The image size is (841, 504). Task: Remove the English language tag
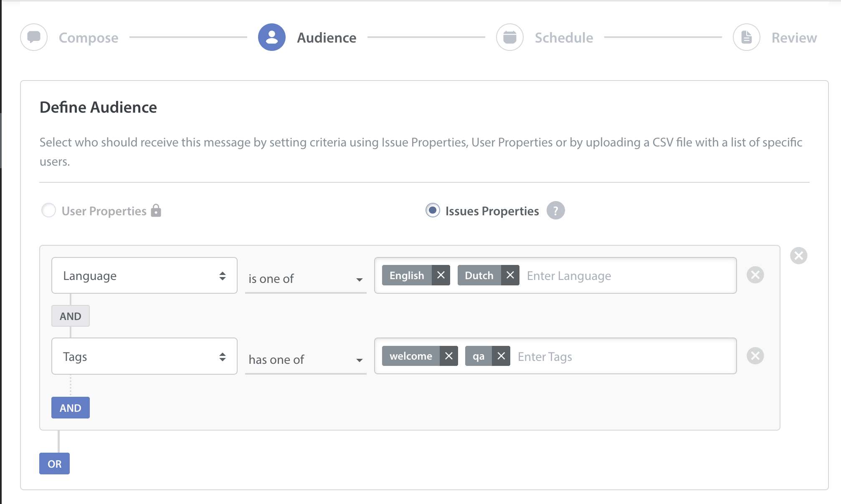pos(441,275)
